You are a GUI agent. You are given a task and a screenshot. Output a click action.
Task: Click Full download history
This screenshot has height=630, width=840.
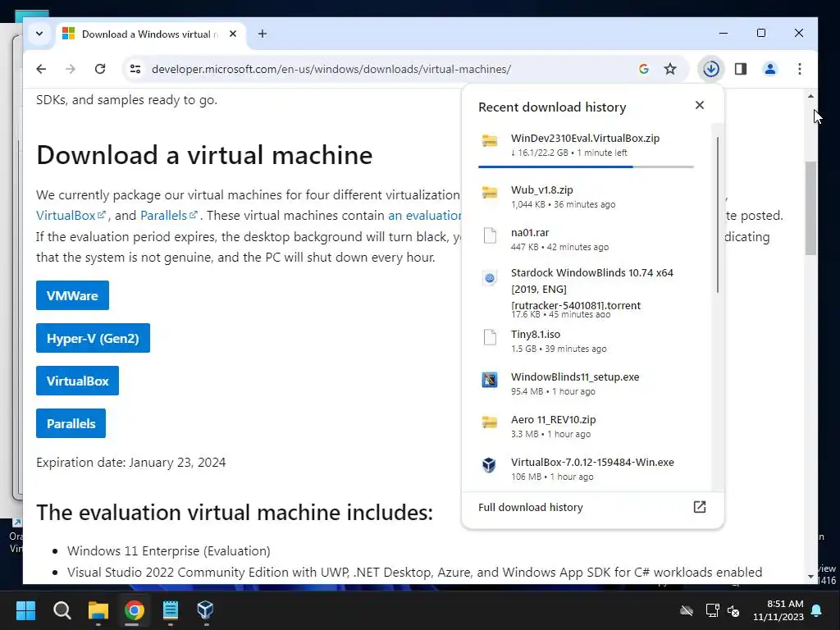point(531,507)
